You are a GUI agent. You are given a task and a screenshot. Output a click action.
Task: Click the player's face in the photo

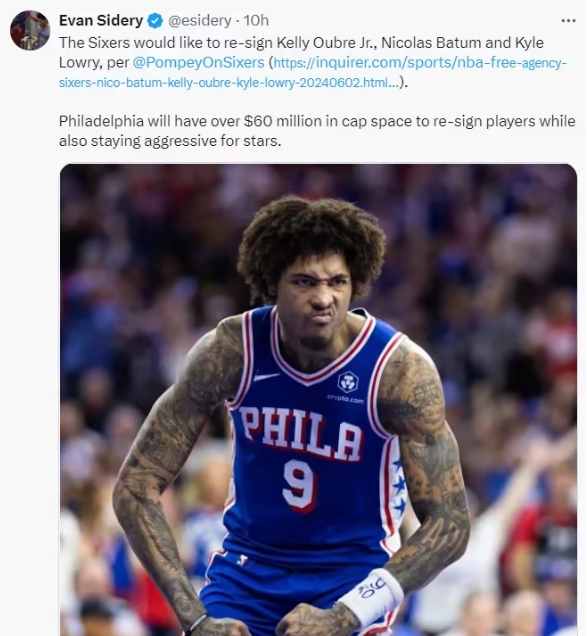[314, 292]
